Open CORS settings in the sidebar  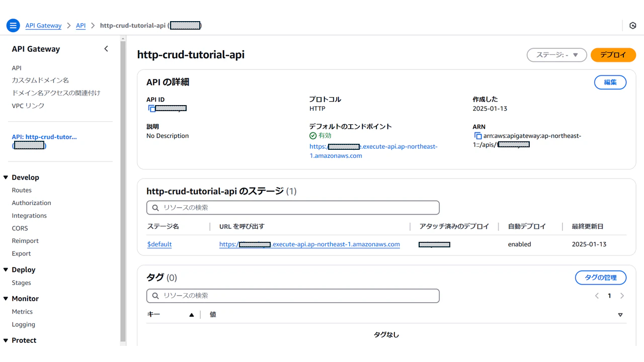click(x=20, y=228)
